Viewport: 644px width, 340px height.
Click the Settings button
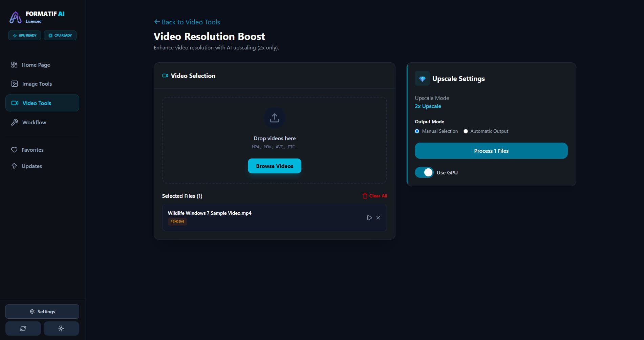42,312
